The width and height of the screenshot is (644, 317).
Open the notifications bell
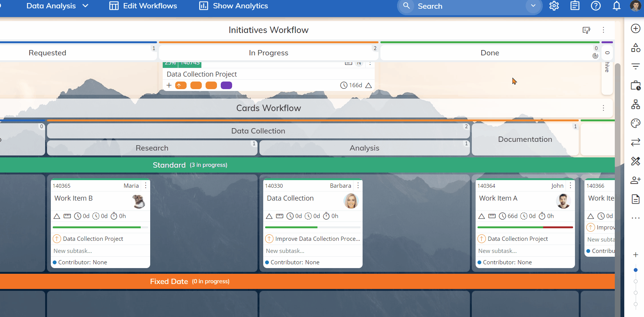pyautogui.click(x=617, y=6)
